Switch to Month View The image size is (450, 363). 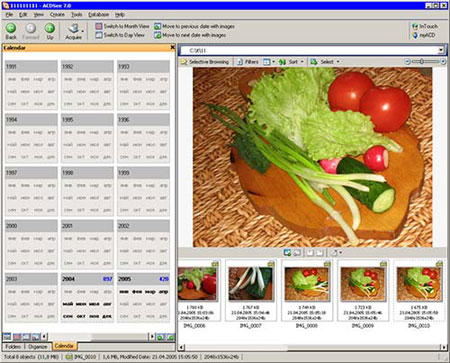pos(122,26)
